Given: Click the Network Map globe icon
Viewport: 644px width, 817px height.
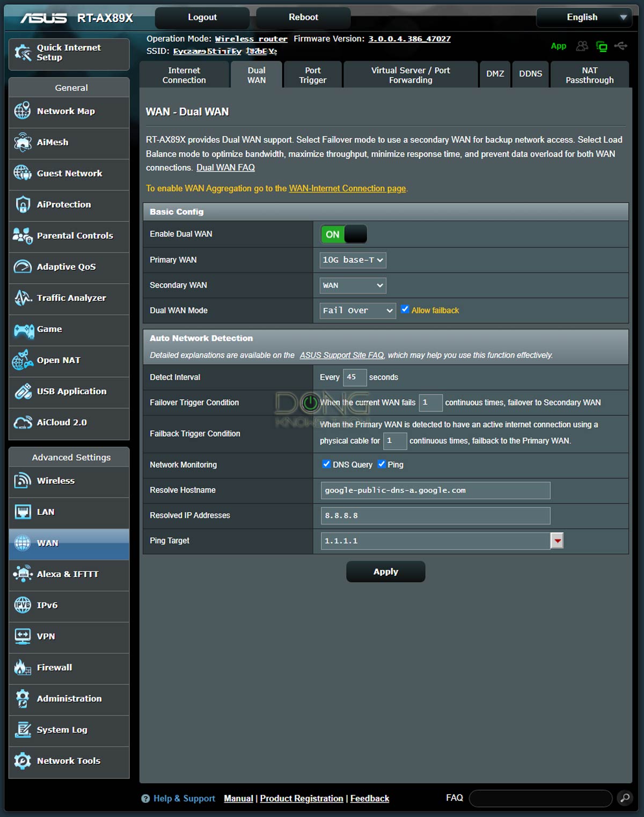Looking at the screenshot, I should click(23, 111).
